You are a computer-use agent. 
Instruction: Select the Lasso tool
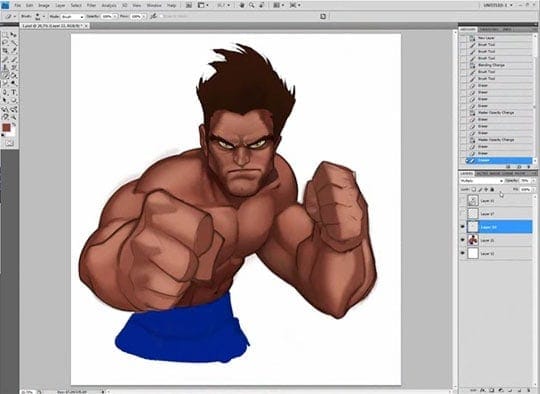5,42
